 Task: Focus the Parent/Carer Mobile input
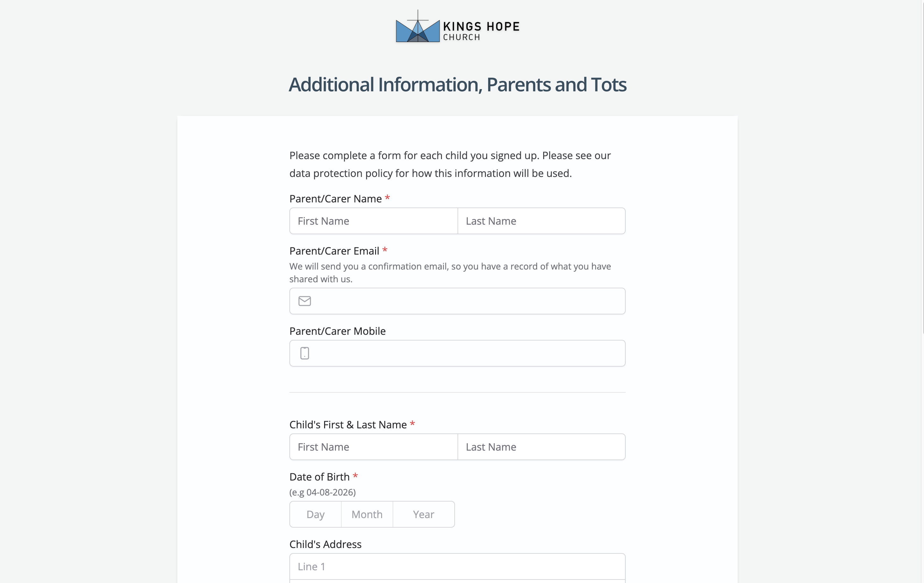tap(458, 353)
